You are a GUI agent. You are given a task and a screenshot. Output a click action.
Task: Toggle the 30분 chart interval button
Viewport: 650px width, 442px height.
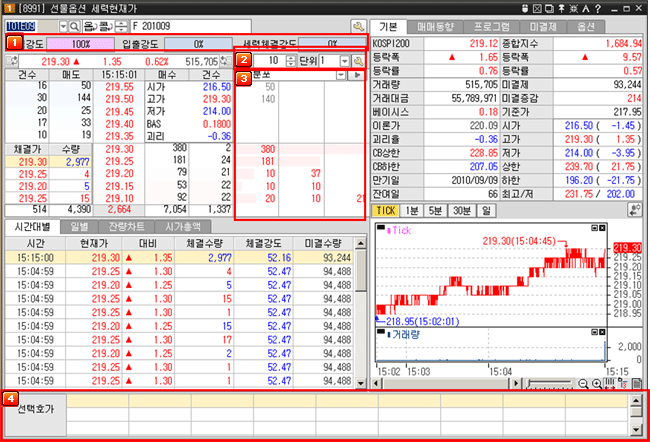pyautogui.click(x=464, y=211)
